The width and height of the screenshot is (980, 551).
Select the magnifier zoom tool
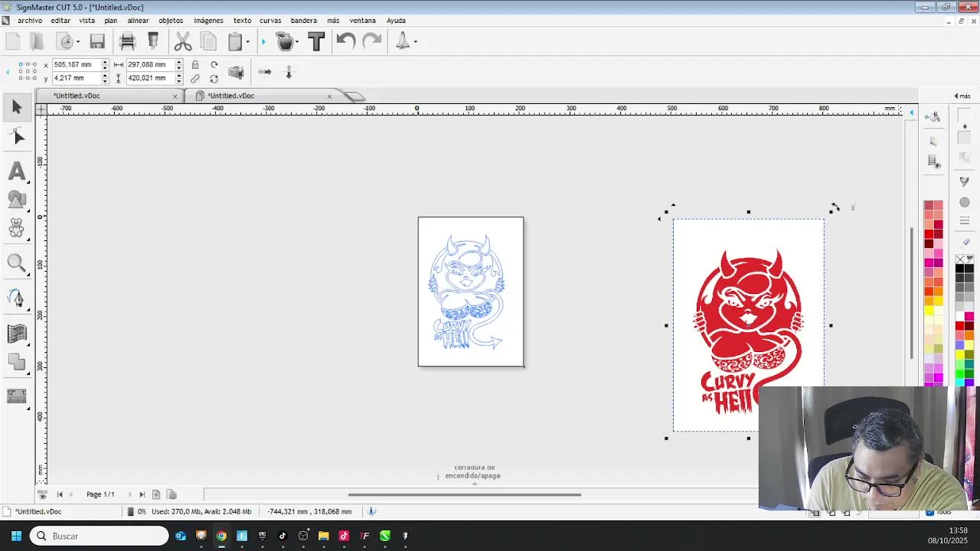[17, 264]
